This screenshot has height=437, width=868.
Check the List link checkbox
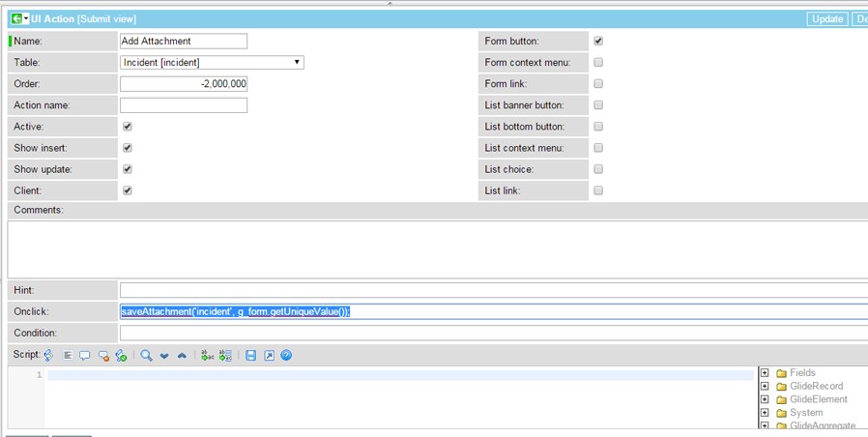pos(598,190)
